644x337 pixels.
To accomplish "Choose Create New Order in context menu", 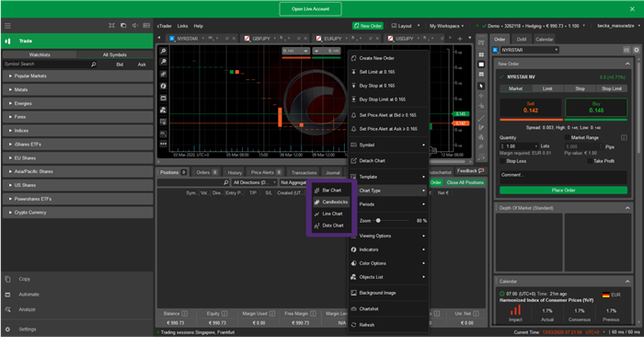I will point(388,58).
